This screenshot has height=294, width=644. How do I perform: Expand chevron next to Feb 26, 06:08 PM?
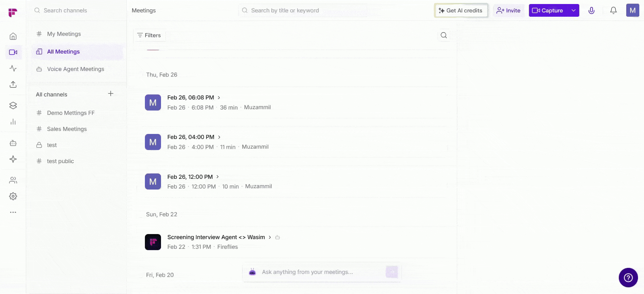219,97
